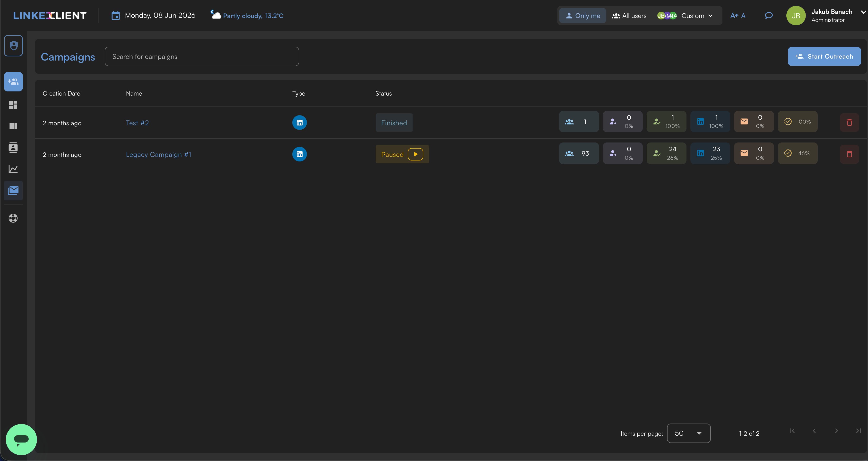The height and width of the screenshot is (461, 868).
Task: Open the campaigns add-people sidebar icon
Action: 13,82
